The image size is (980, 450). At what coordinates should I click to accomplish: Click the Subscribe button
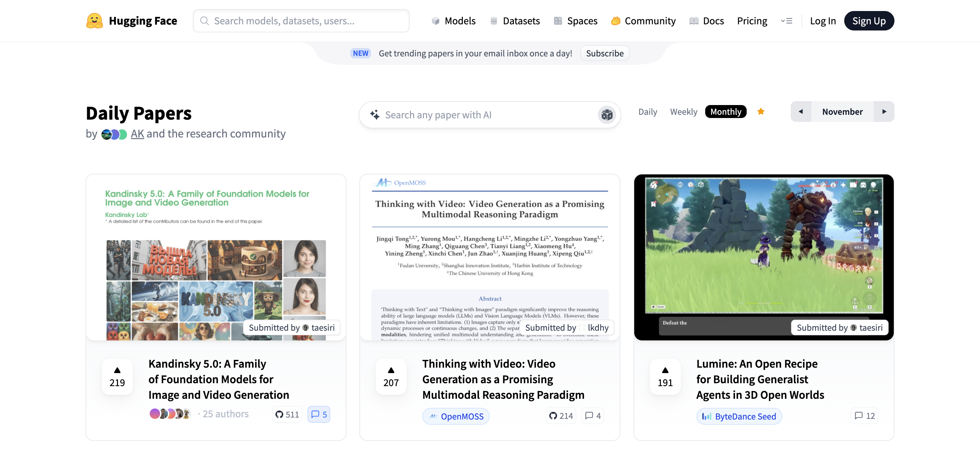point(604,53)
